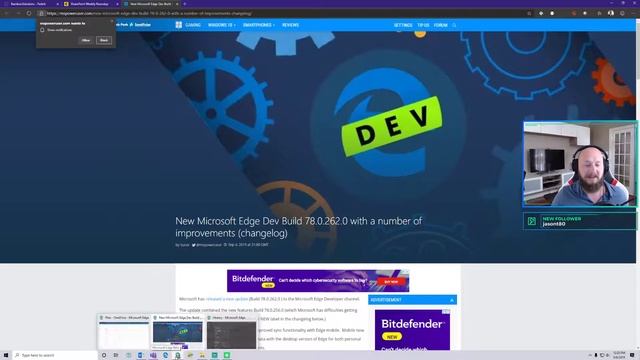Click the Edge Dev icon in taskbar
Image resolution: width=640 pixels, height=360 pixels.
(178, 356)
